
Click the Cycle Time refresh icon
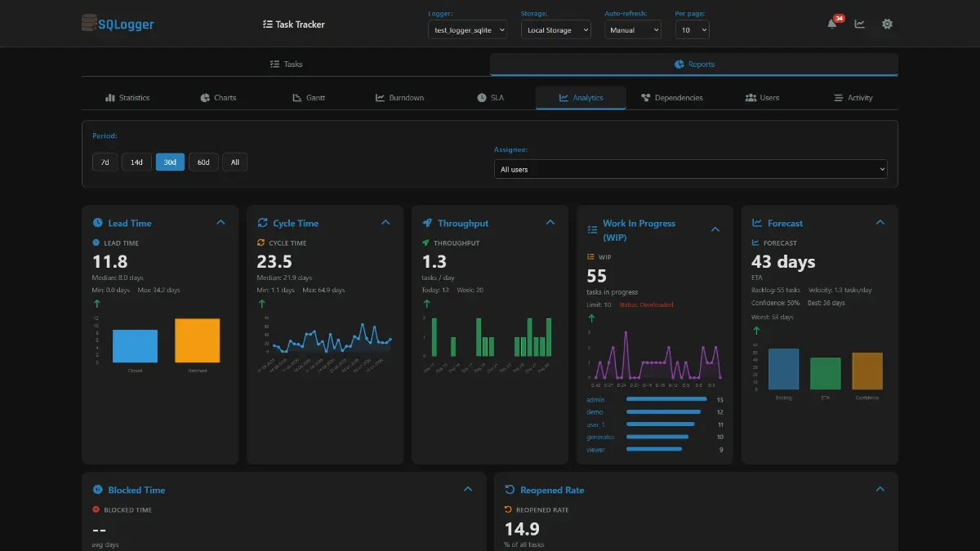click(262, 223)
